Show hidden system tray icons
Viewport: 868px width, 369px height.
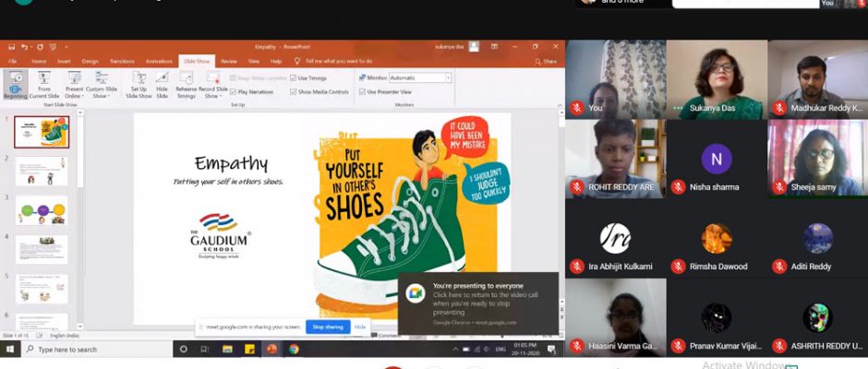click(455, 350)
